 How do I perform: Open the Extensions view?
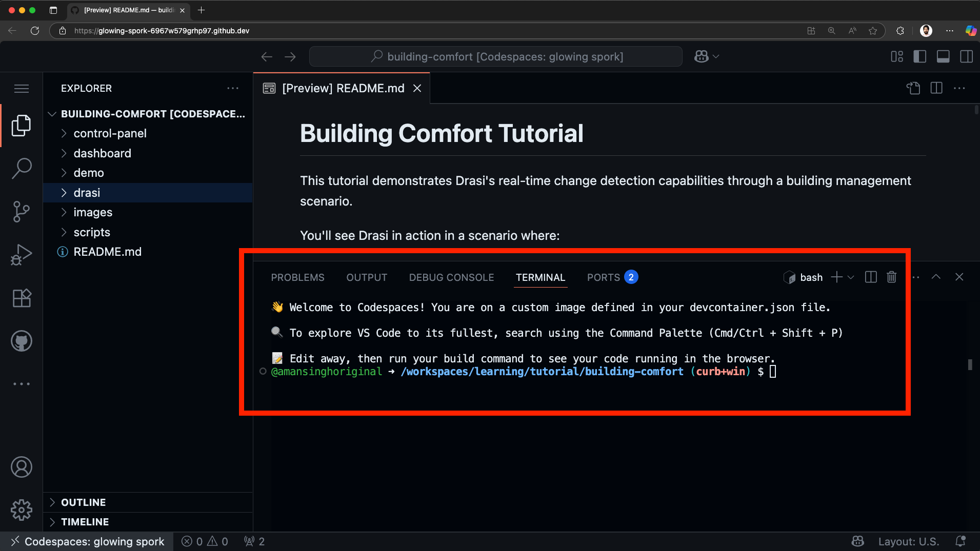(22, 298)
